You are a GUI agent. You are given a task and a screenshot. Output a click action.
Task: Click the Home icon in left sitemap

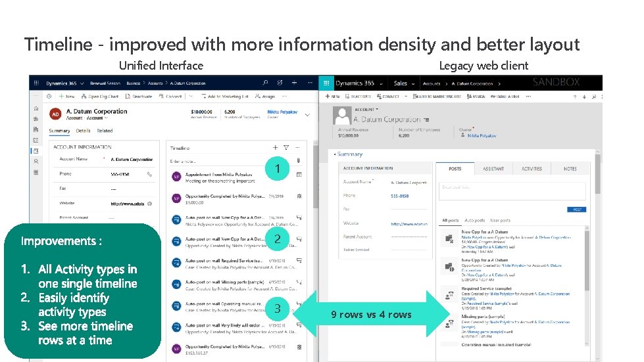tap(36, 108)
